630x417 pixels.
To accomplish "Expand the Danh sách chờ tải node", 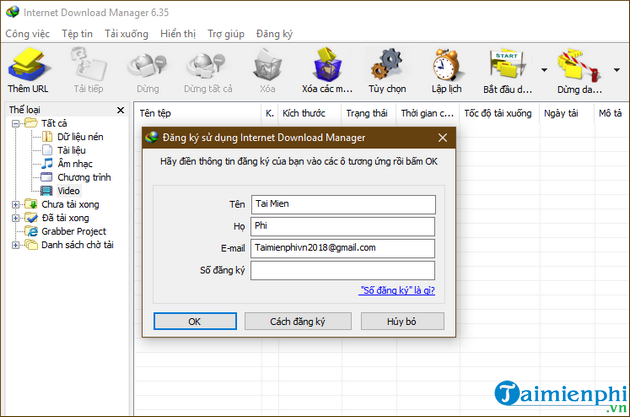I will (15, 245).
